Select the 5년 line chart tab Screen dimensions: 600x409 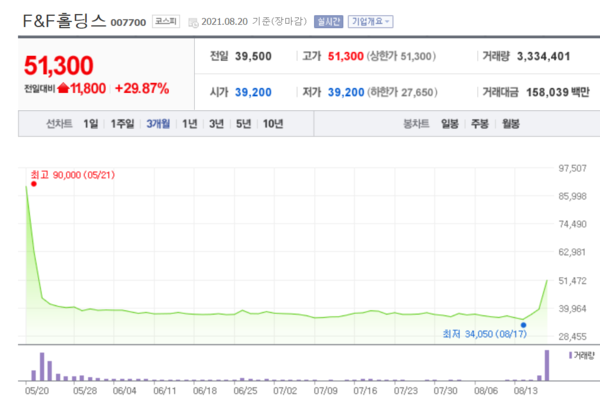click(243, 124)
